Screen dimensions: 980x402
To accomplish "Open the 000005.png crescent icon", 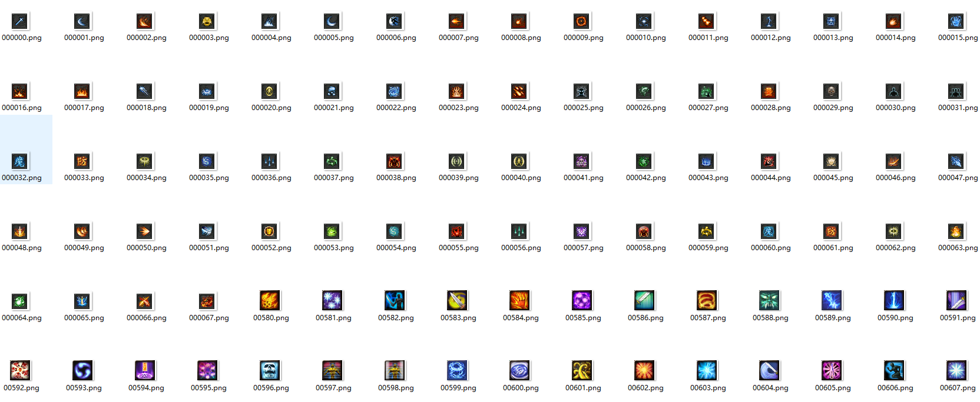I will (x=332, y=22).
